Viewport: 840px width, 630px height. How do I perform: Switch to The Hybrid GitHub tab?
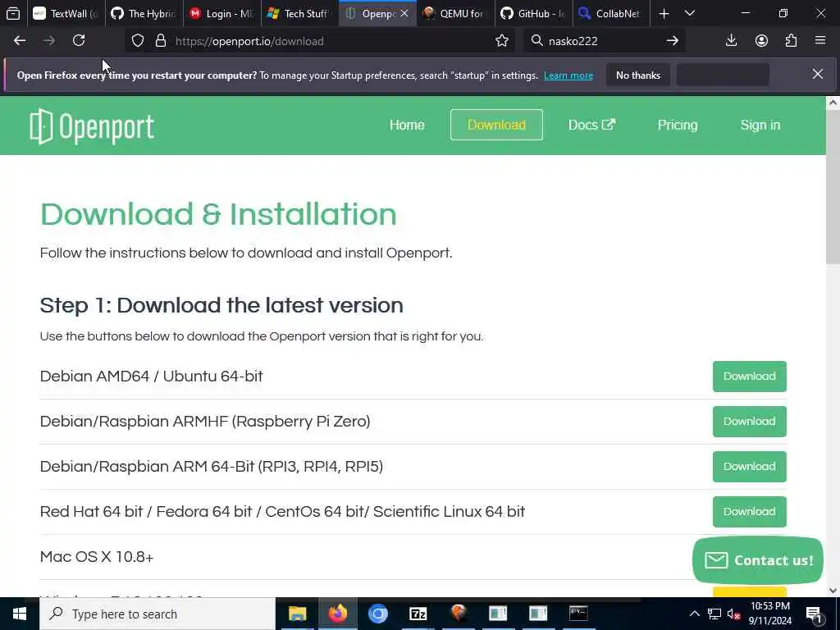click(x=144, y=13)
